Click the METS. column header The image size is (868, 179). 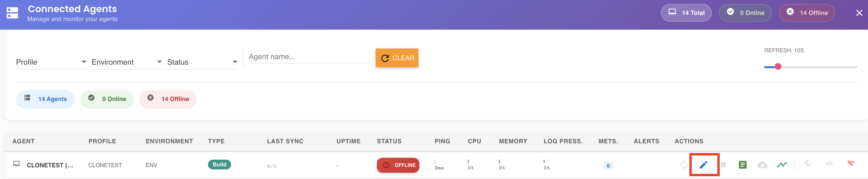click(608, 141)
